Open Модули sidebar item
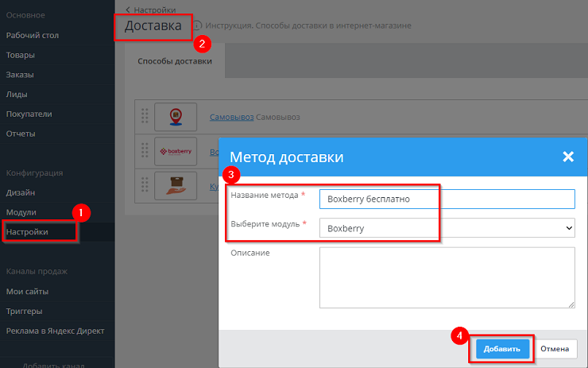 point(21,212)
